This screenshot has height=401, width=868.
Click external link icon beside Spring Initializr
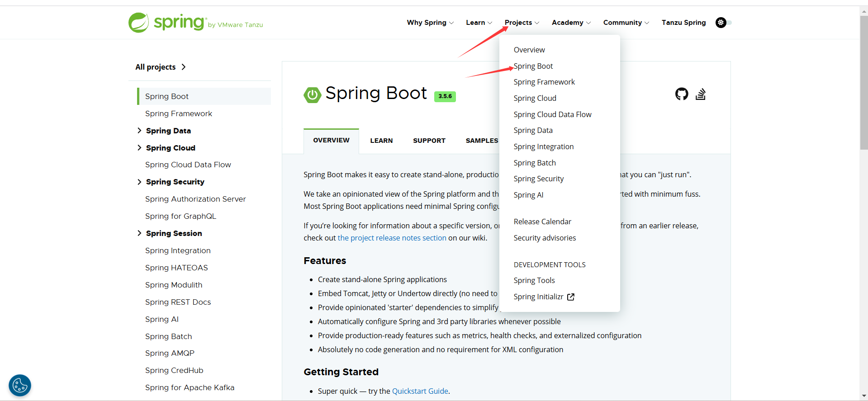[571, 297]
